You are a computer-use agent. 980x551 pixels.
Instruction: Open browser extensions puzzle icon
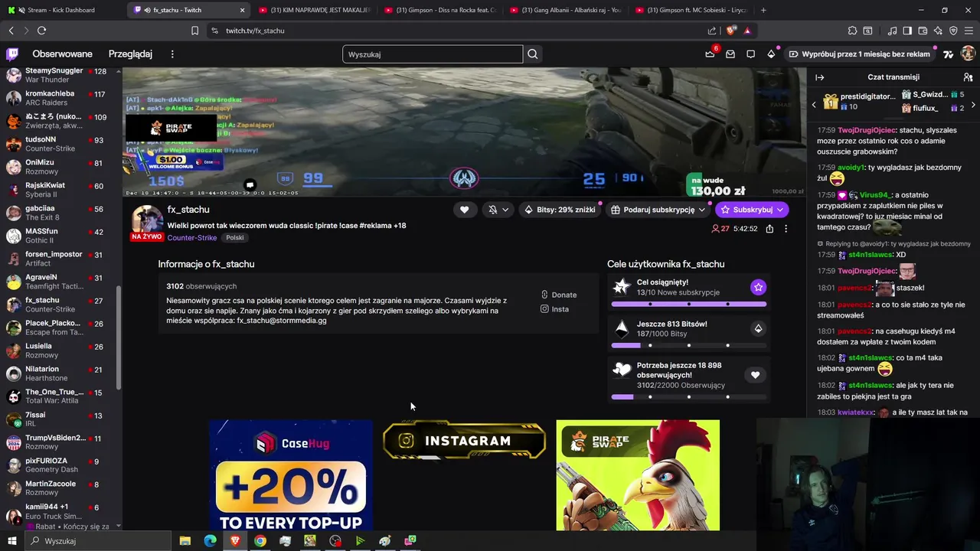coord(852,31)
